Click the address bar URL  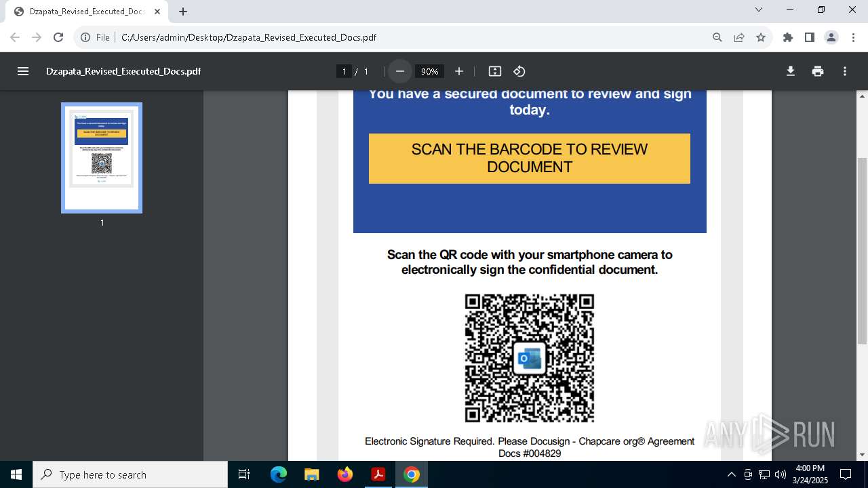[249, 37]
